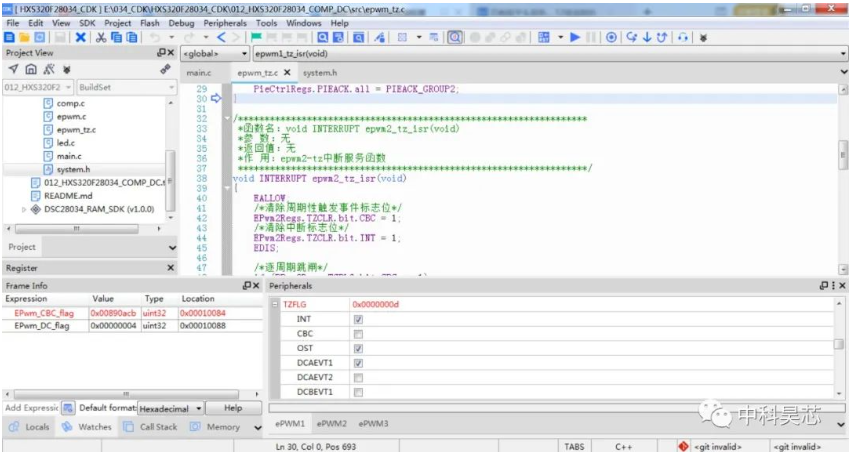Open the <global> scope dropdown
This screenshot has height=452, width=852.
(x=215, y=54)
